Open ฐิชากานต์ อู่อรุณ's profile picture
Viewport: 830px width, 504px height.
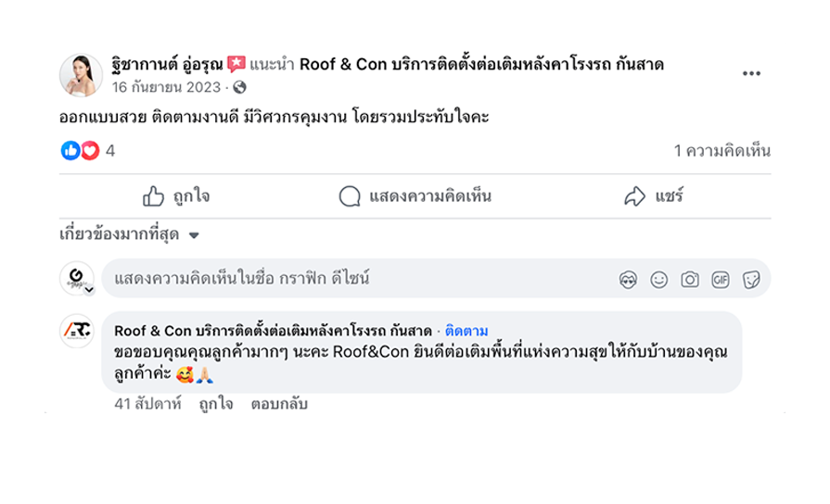coord(81,76)
